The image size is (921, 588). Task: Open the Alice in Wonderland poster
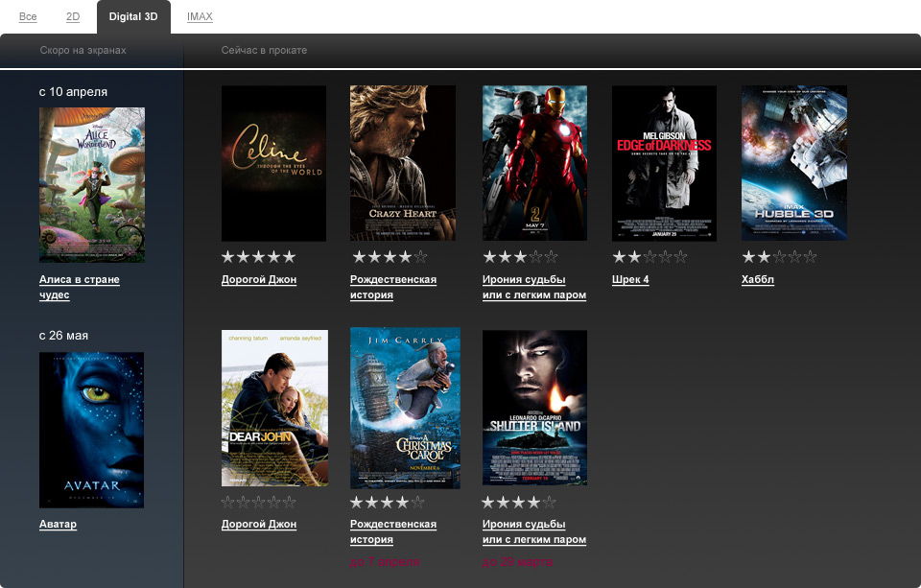[92, 184]
